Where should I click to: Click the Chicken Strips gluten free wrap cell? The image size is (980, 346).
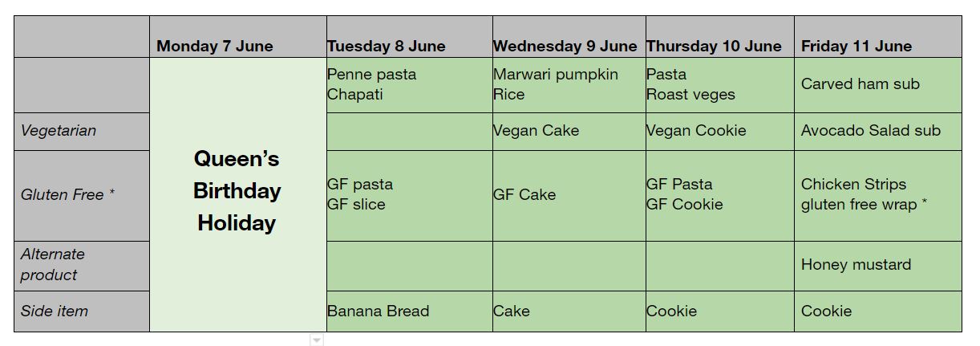click(x=878, y=196)
